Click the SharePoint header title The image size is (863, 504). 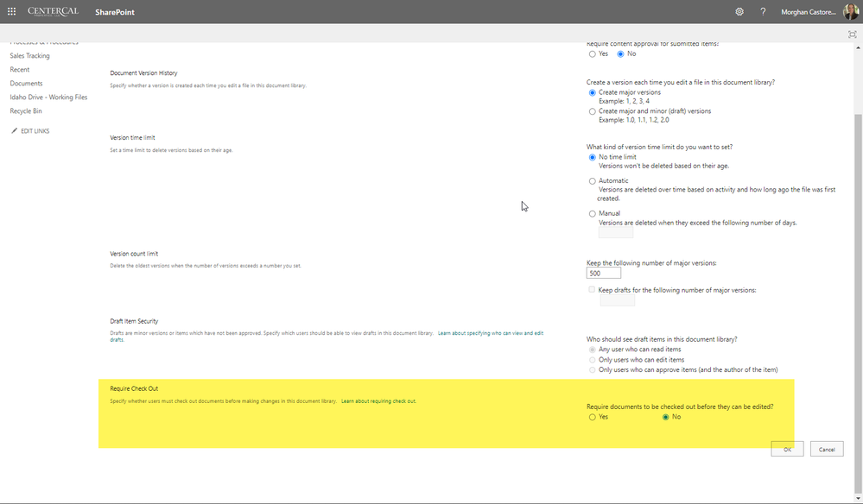(x=115, y=12)
